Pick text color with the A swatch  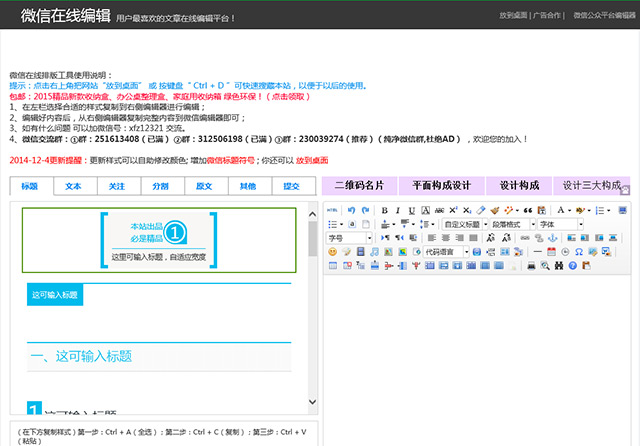[x=560, y=210]
